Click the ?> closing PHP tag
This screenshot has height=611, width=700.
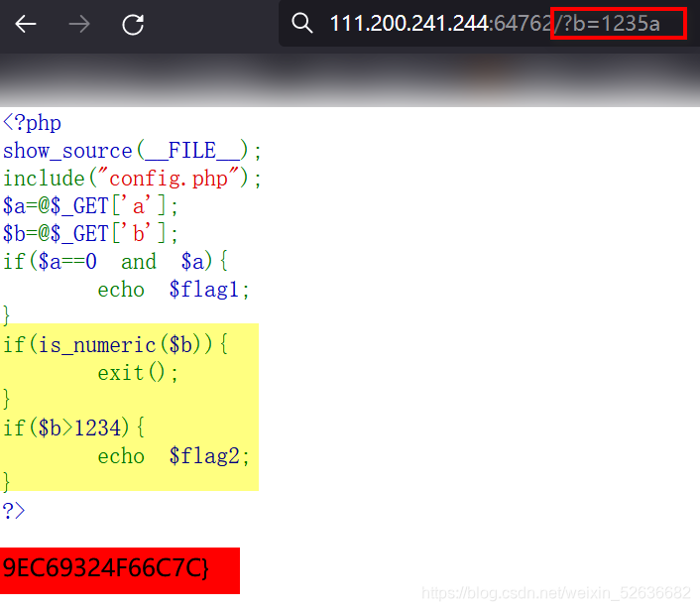[14, 511]
